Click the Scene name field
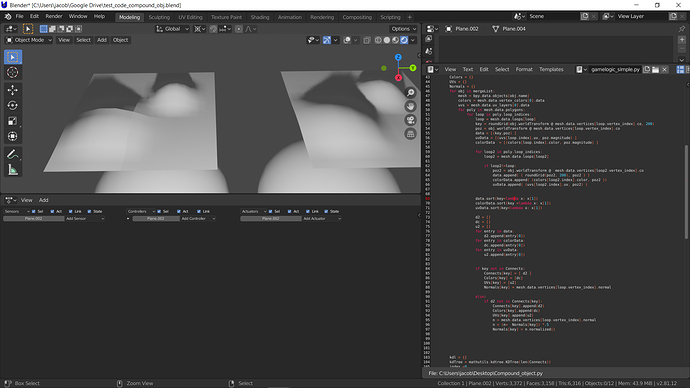 [553, 16]
